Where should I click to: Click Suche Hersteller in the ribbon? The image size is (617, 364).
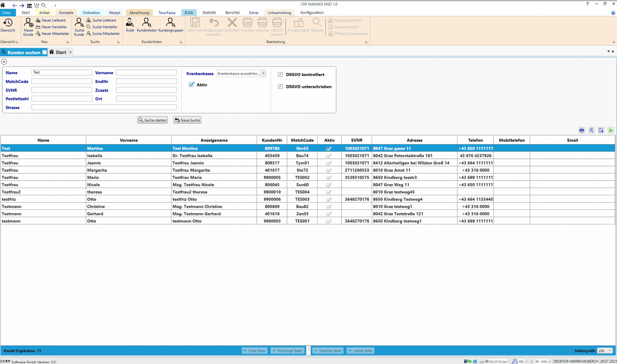tap(102, 27)
